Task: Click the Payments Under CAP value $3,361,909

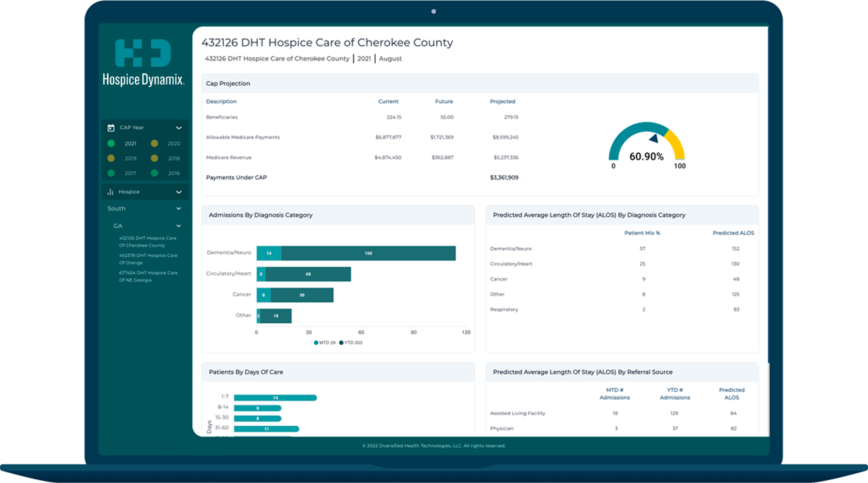Action: 504,177
